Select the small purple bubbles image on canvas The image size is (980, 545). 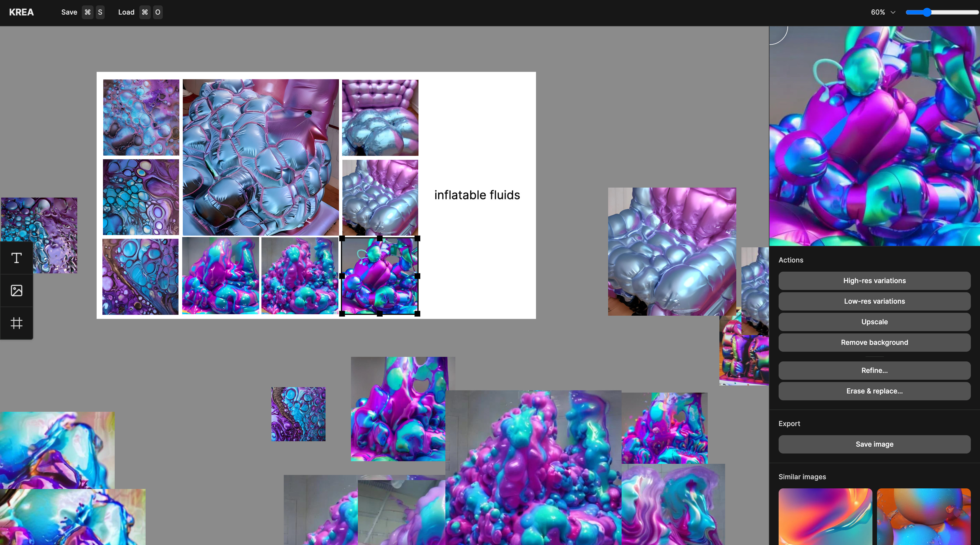[x=298, y=414]
